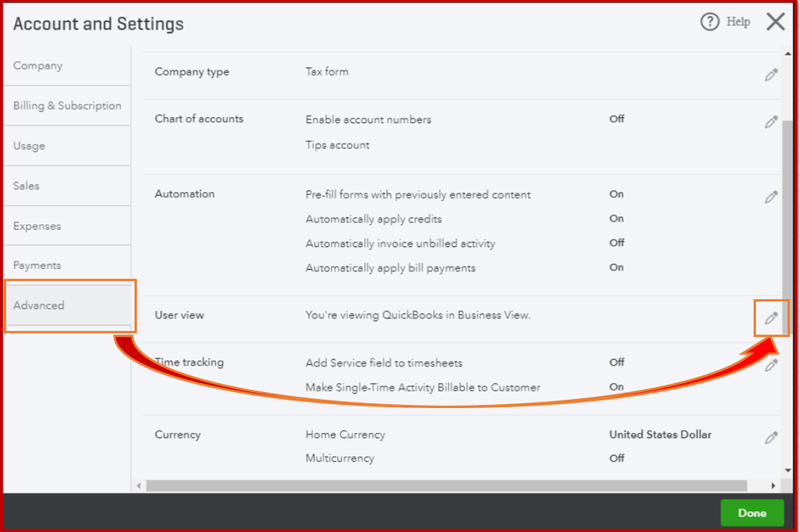Close Account and Settings with X
This screenshot has width=799, height=532.
pyautogui.click(x=775, y=22)
